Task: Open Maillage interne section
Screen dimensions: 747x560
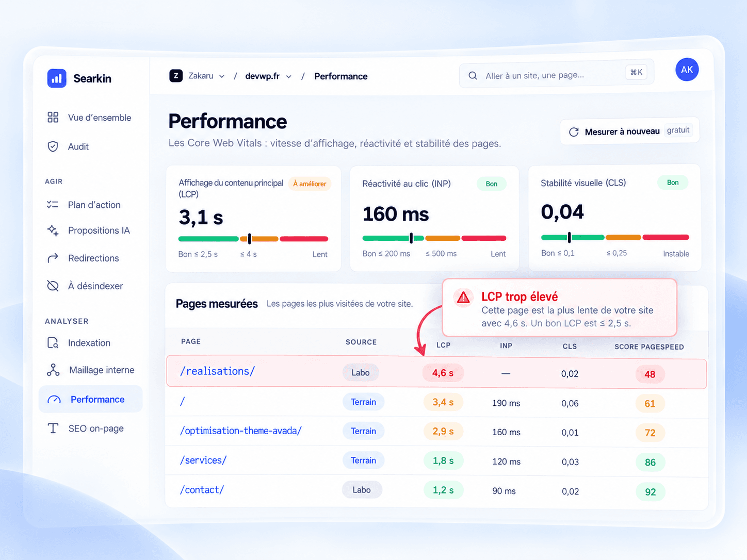Action: 90,370
